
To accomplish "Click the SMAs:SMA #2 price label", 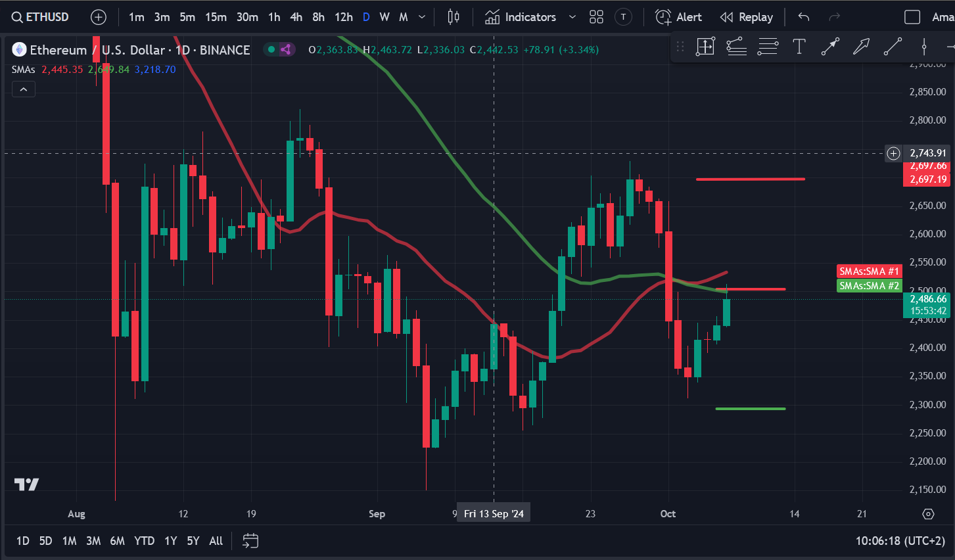I will 869,286.
